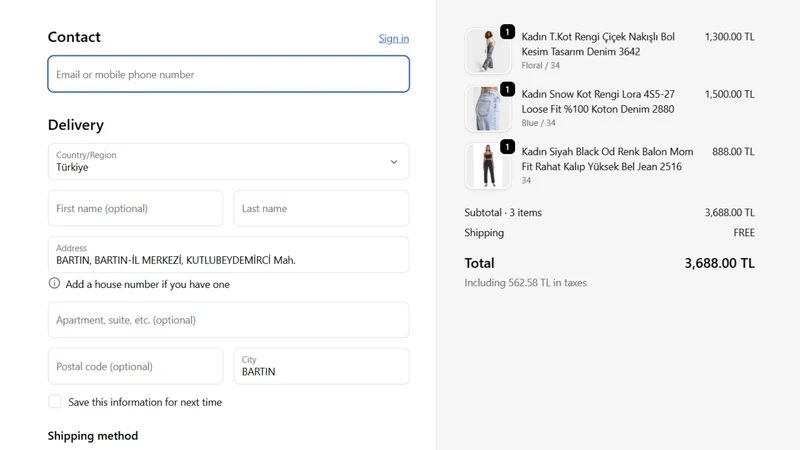The height and width of the screenshot is (450, 800).
Task: Click the Blue / 34 variant text
Action: [x=538, y=123]
